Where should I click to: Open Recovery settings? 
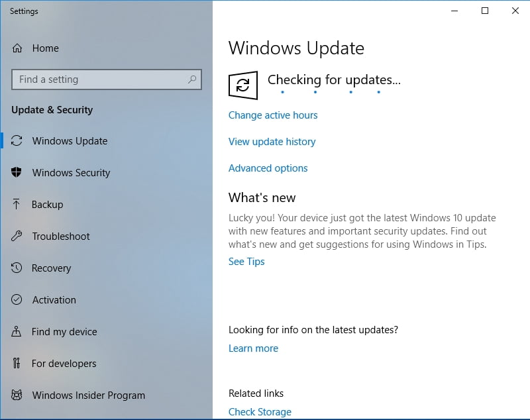click(x=52, y=268)
